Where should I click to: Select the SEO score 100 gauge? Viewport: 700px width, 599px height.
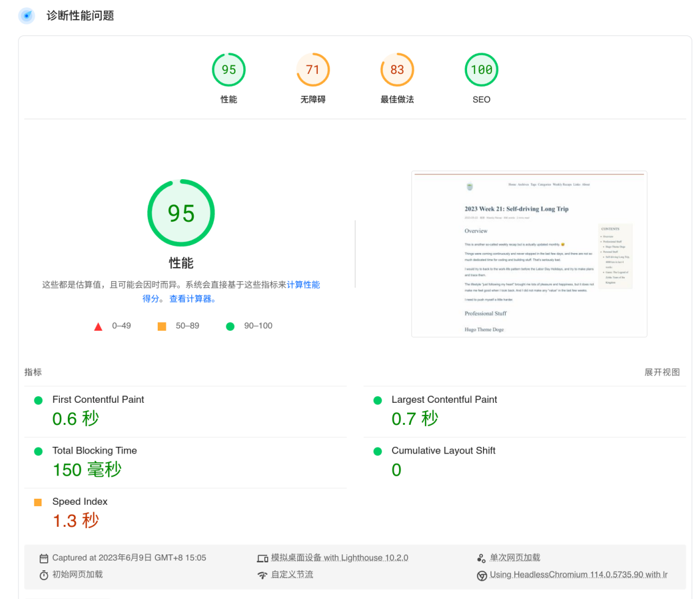pyautogui.click(x=481, y=70)
